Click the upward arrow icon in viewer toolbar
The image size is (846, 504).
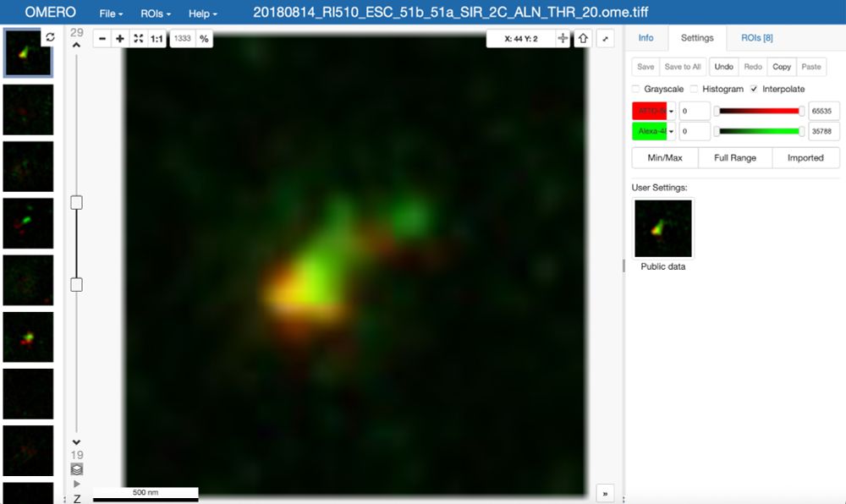[583, 38]
